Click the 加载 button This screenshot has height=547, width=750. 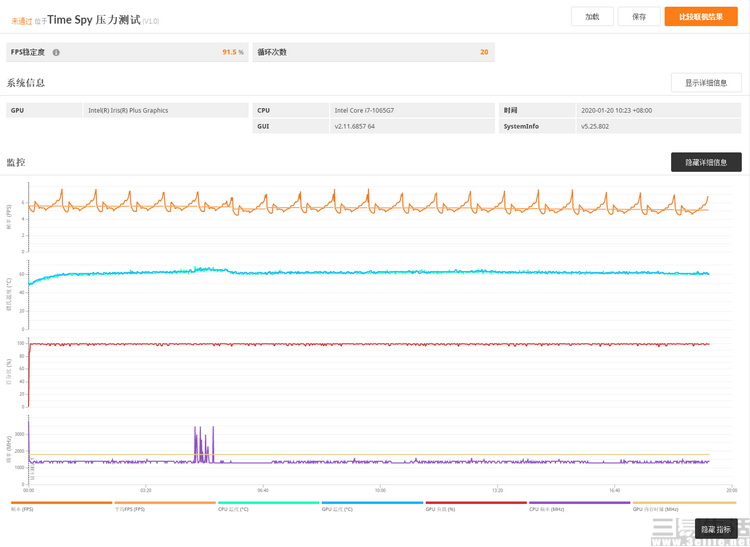tap(592, 17)
